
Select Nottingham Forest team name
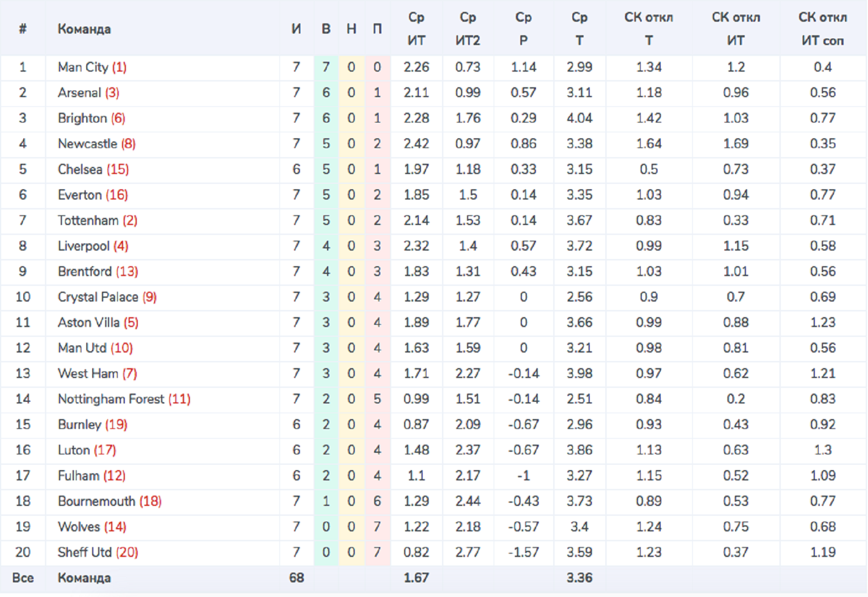pyautogui.click(x=111, y=399)
